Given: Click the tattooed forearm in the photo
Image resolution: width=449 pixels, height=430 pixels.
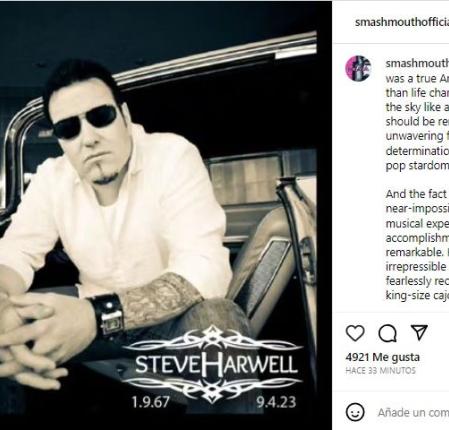Looking at the screenshot, I should pos(160,298).
